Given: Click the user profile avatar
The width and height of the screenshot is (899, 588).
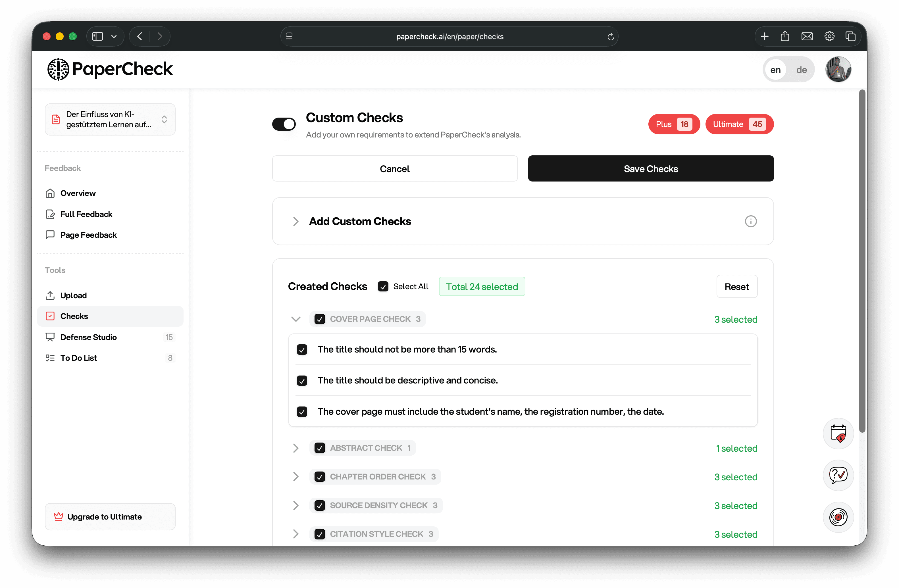Looking at the screenshot, I should tap(838, 70).
